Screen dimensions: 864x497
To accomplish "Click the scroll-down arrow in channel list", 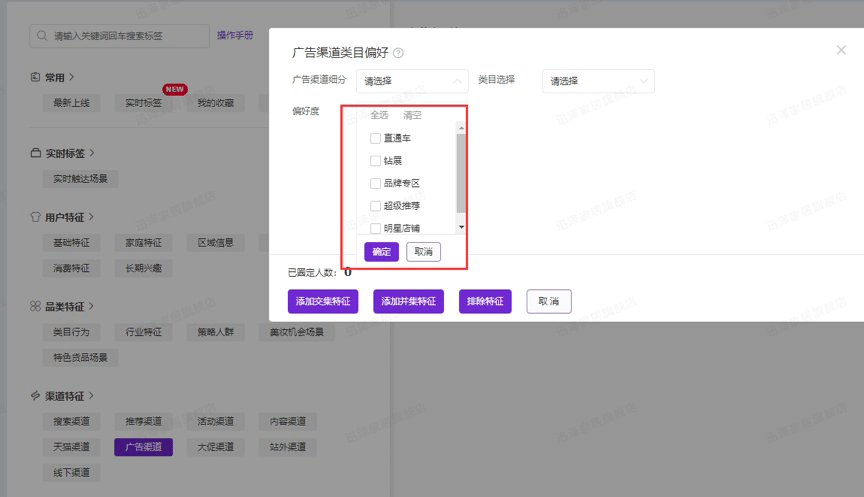I will click(461, 228).
